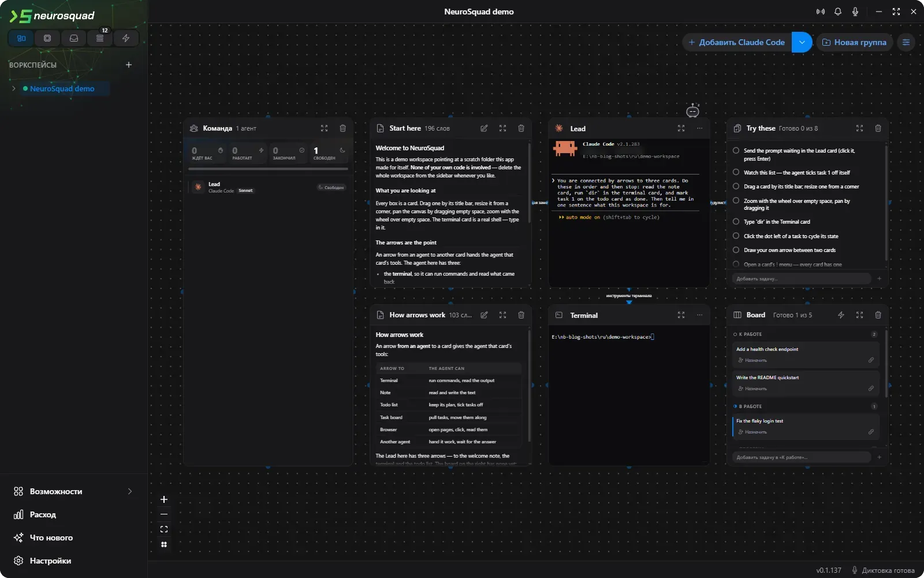
Task: Open Настройки in the sidebar
Action: point(73,561)
